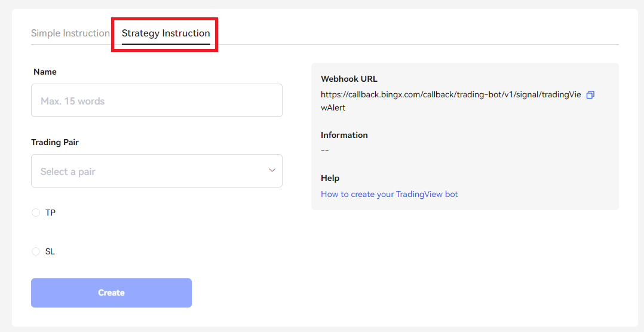Image resolution: width=644 pixels, height=332 pixels.
Task: Click the 'Trading Pair' field label
Action: tap(55, 142)
